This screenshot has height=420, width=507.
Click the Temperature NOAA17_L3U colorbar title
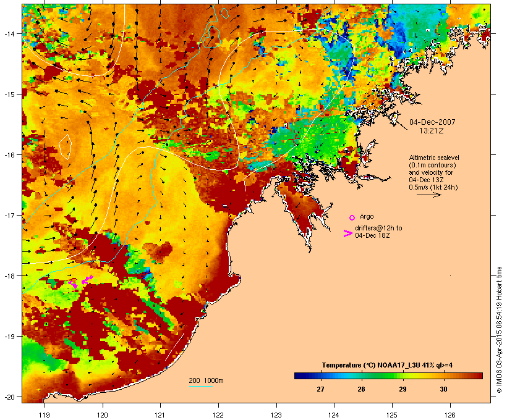click(387, 365)
